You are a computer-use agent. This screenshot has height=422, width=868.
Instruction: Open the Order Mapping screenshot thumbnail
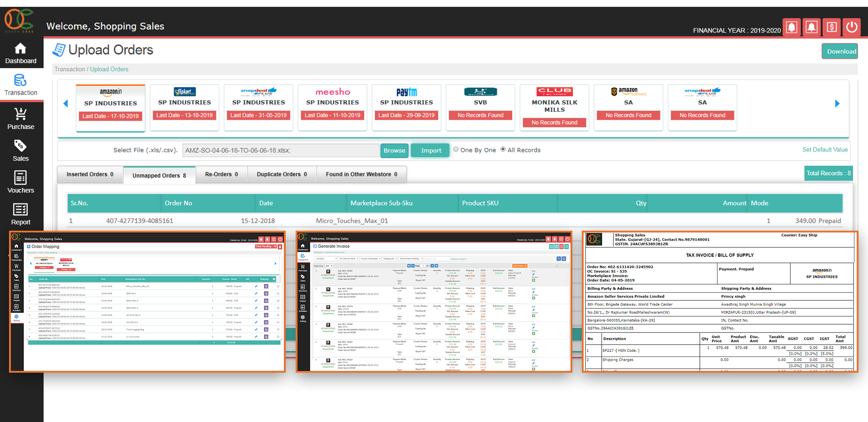click(147, 302)
